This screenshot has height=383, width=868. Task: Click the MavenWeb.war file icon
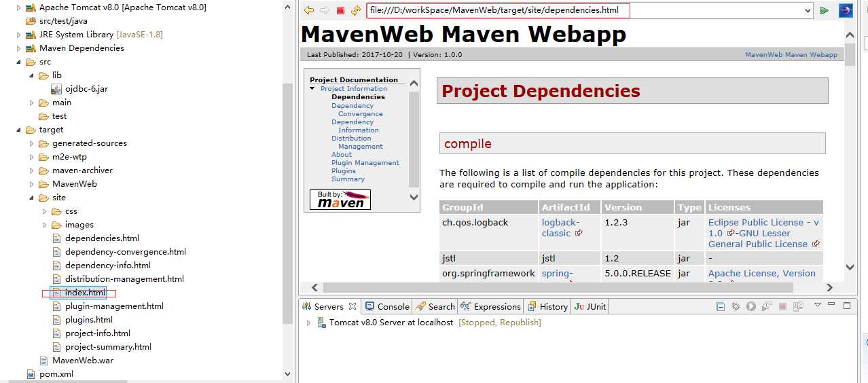click(43, 361)
